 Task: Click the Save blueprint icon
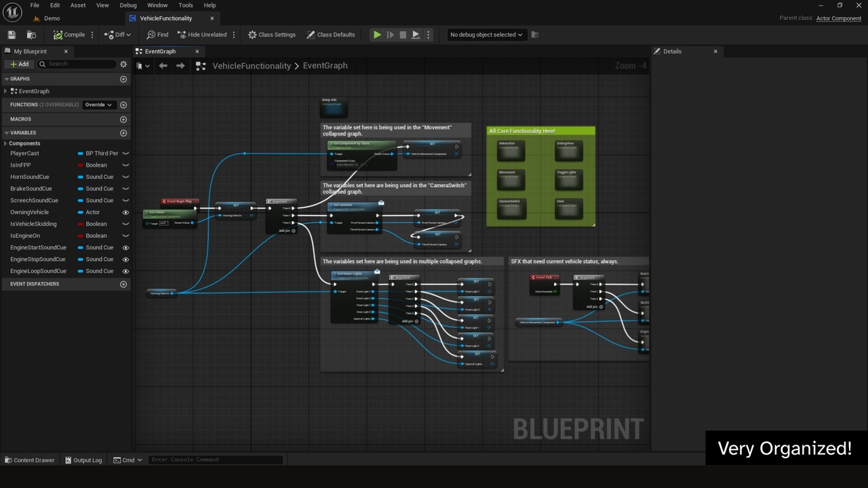[x=12, y=35]
